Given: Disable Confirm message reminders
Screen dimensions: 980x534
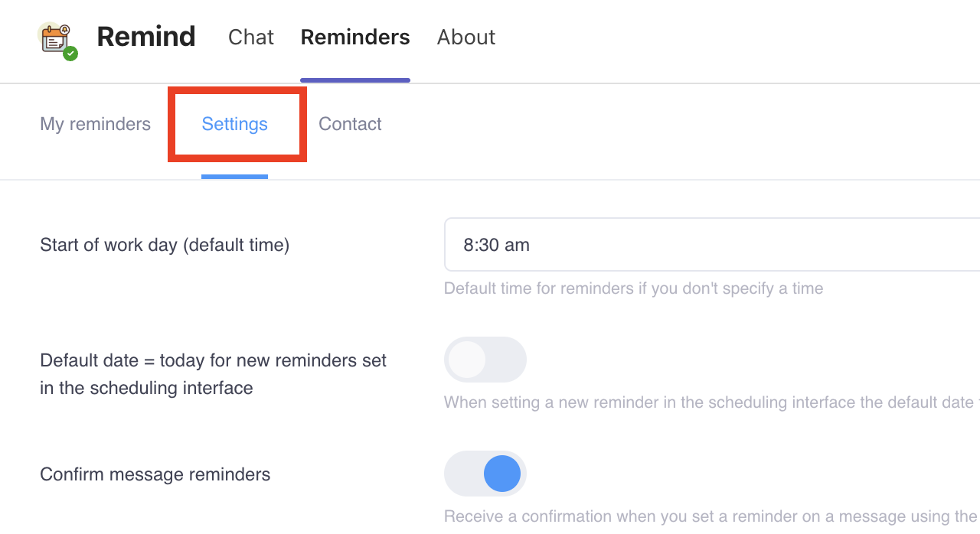Looking at the screenshot, I should click(x=485, y=474).
